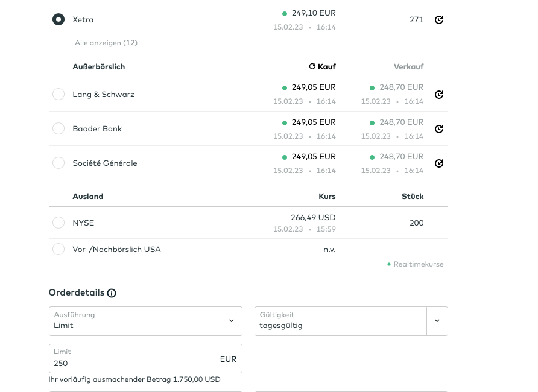
Task: Select Société Générale radio button
Action: click(59, 163)
